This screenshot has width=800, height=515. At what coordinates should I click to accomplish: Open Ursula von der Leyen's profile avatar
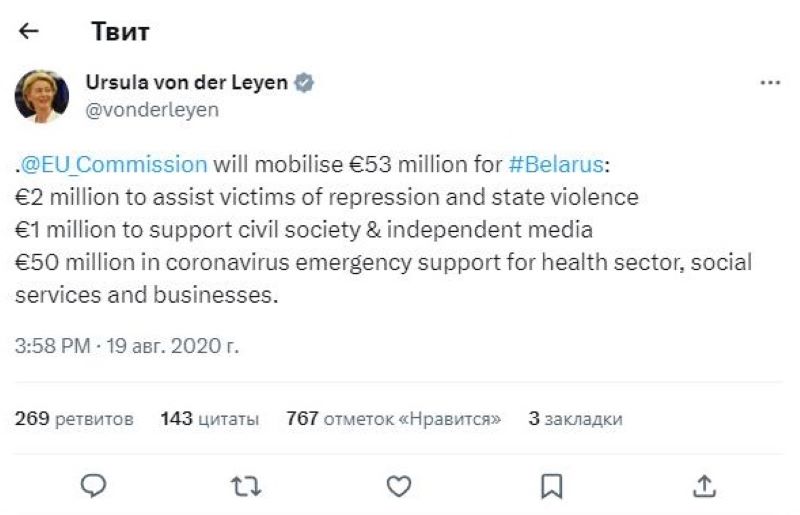[x=41, y=96]
